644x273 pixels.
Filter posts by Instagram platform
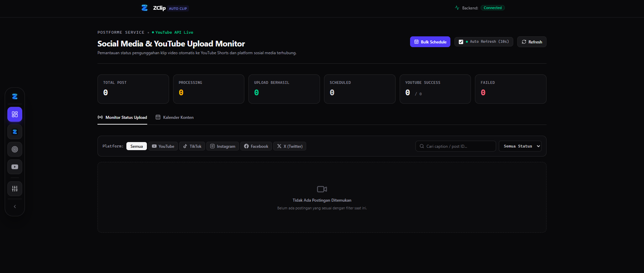223,146
